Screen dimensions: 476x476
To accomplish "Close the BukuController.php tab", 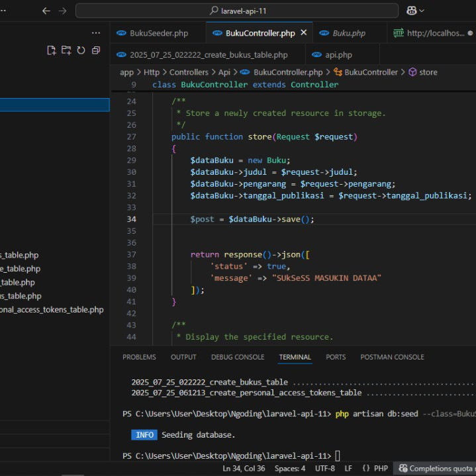I will 304,32.
